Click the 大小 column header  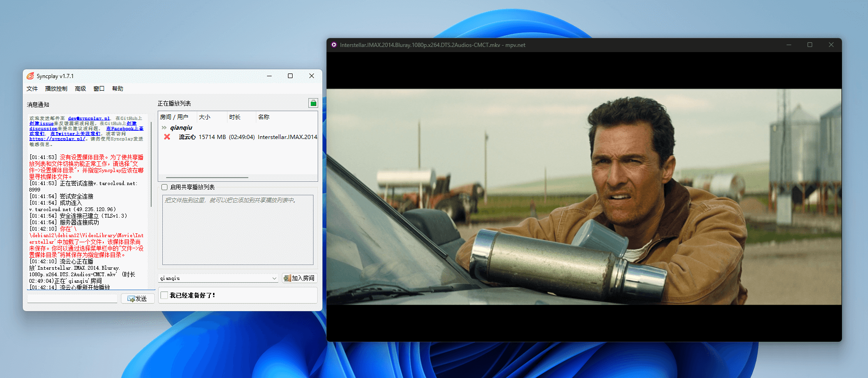point(211,117)
